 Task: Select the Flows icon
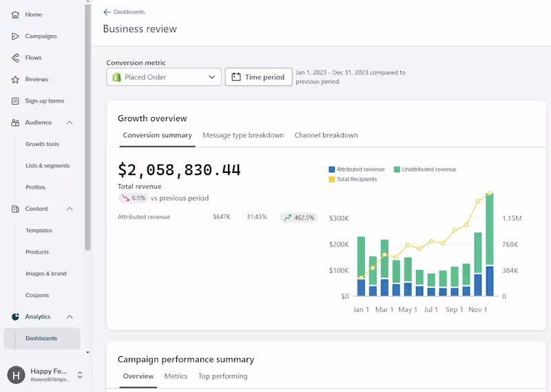click(x=15, y=58)
